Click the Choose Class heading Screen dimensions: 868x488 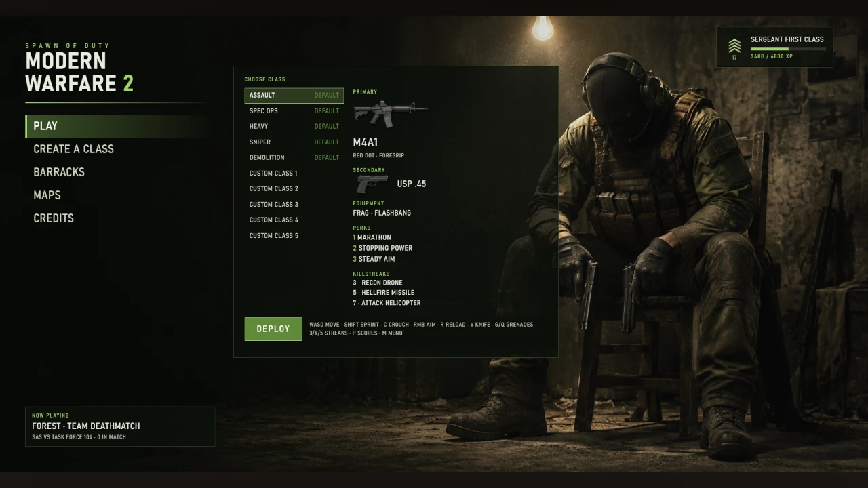coord(265,79)
